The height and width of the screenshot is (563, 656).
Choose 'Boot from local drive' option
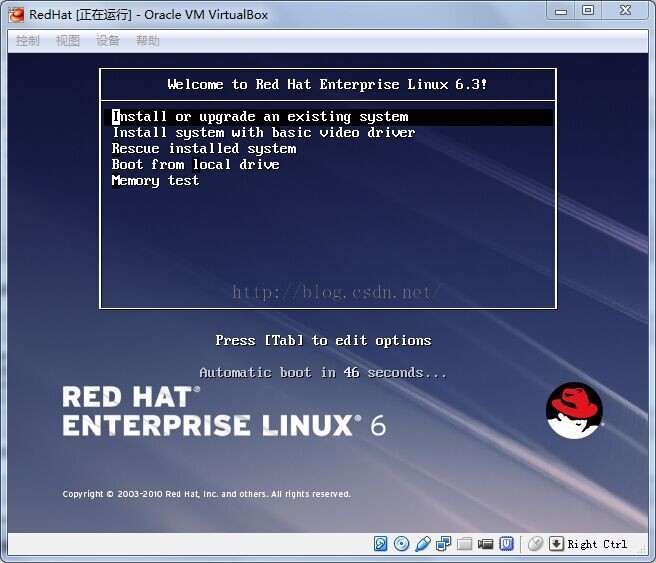click(x=195, y=164)
